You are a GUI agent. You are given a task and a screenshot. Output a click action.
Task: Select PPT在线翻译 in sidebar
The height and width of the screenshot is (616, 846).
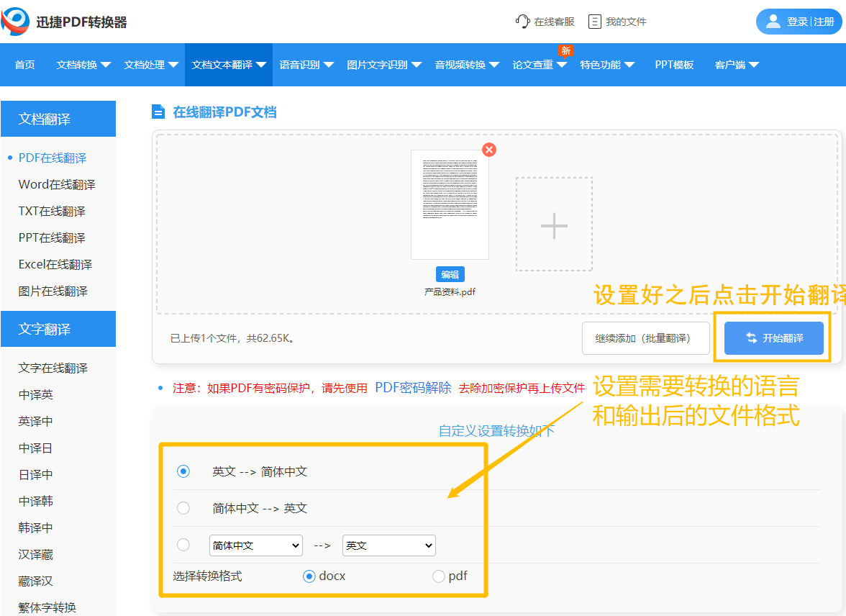tap(52, 237)
